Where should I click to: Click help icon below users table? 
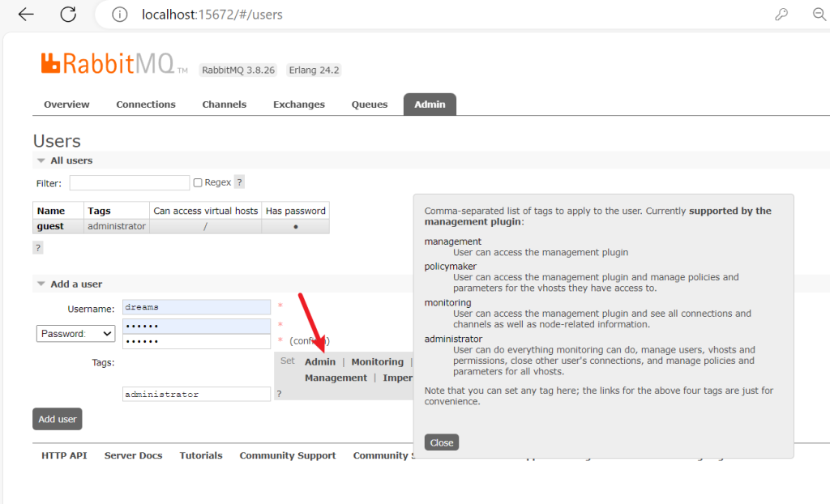pyautogui.click(x=38, y=248)
